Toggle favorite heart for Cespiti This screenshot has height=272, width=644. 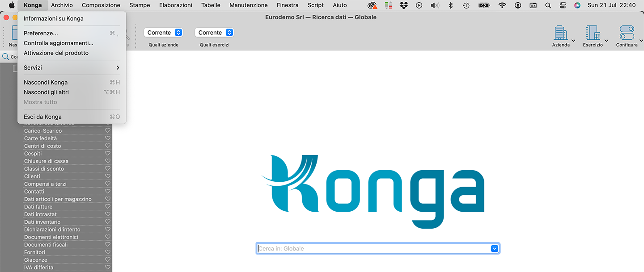click(108, 153)
